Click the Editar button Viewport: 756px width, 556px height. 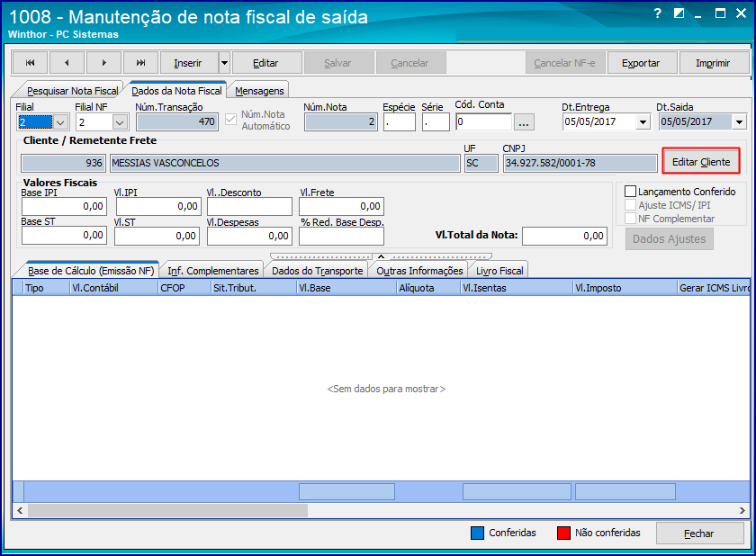tap(265, 63)
